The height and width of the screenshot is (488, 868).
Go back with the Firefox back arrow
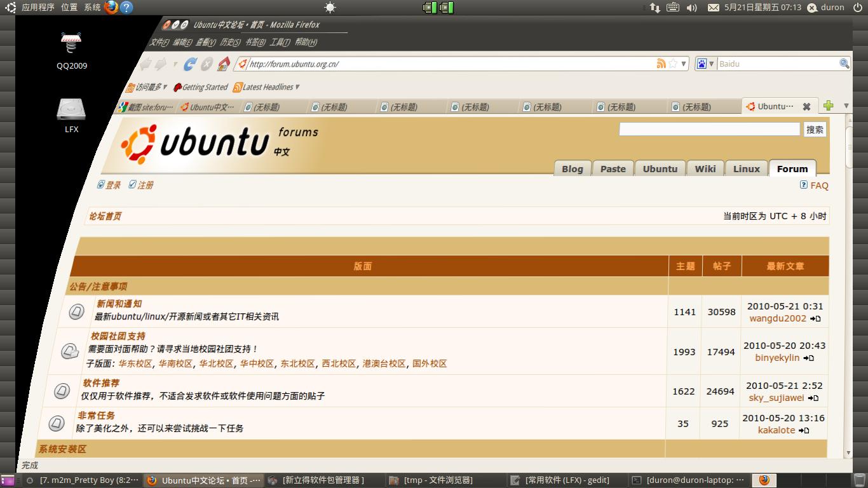tap(146, 64)
